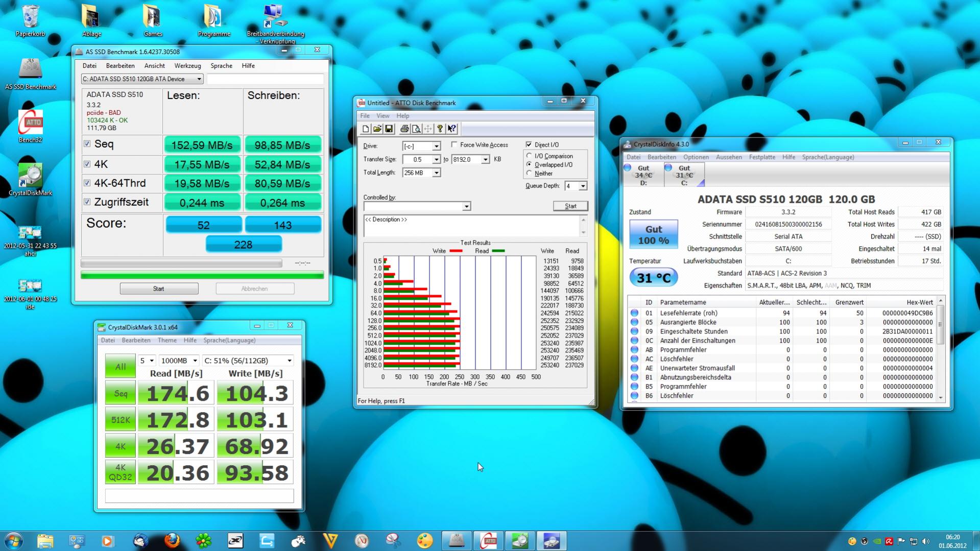
Task: Launch CrystalDiskMark from the desktop icon
Action: [30, 180]
